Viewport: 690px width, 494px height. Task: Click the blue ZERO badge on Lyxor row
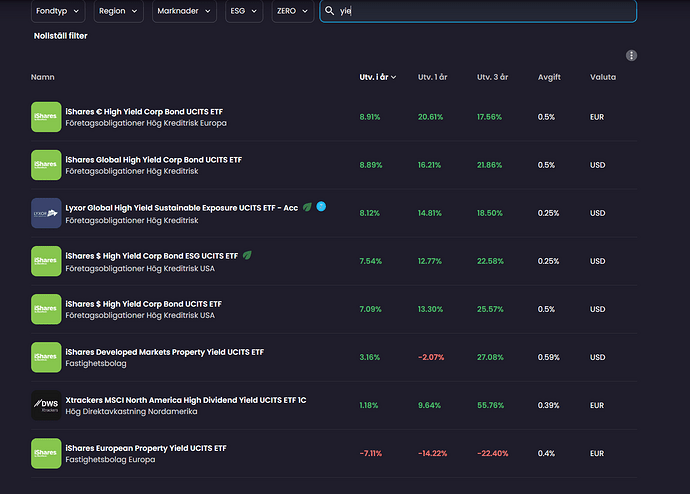321,206
